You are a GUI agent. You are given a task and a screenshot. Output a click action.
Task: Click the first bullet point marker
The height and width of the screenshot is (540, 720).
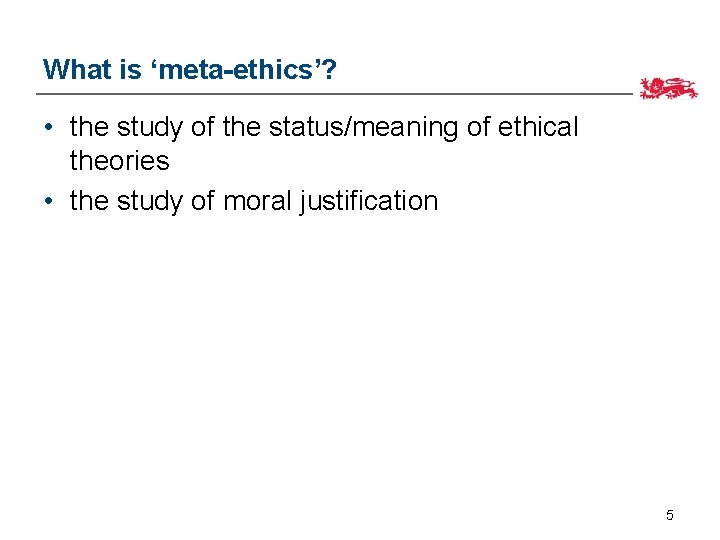(x=49, y=128)
